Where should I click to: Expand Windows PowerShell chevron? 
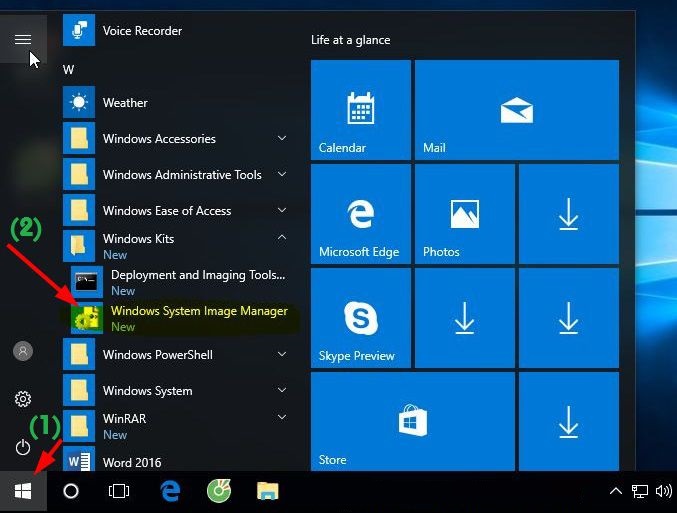tap(282, 354)
